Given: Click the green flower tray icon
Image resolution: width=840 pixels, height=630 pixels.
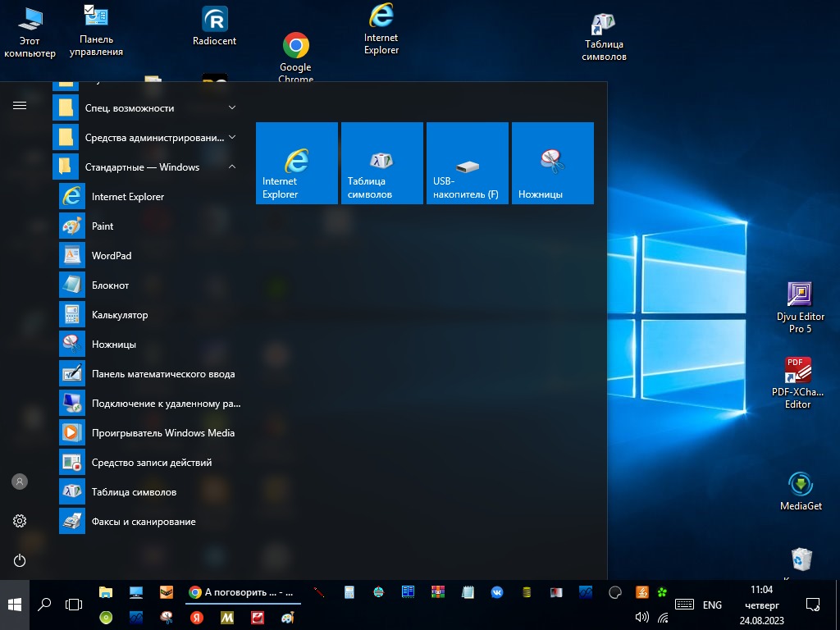Looking at the screenshot, I should click(x=663, y=592).
